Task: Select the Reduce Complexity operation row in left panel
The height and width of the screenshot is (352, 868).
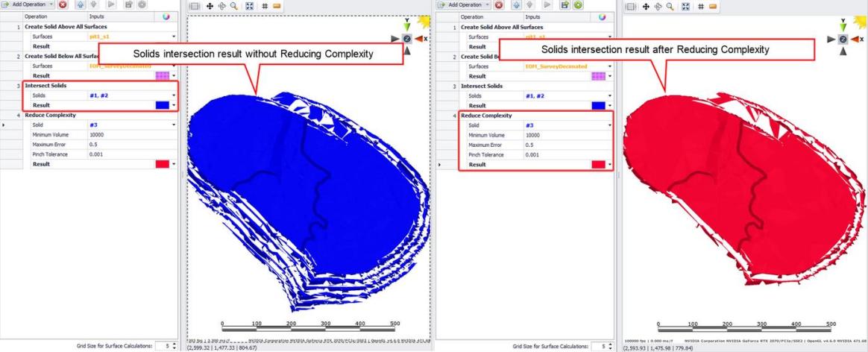Action: click(51, 116)
